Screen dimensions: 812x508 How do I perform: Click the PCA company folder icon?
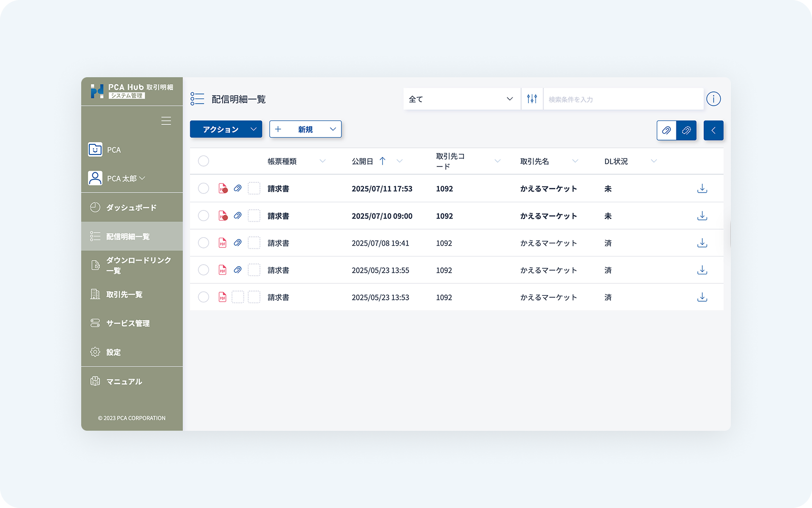(x=95, y=149)
